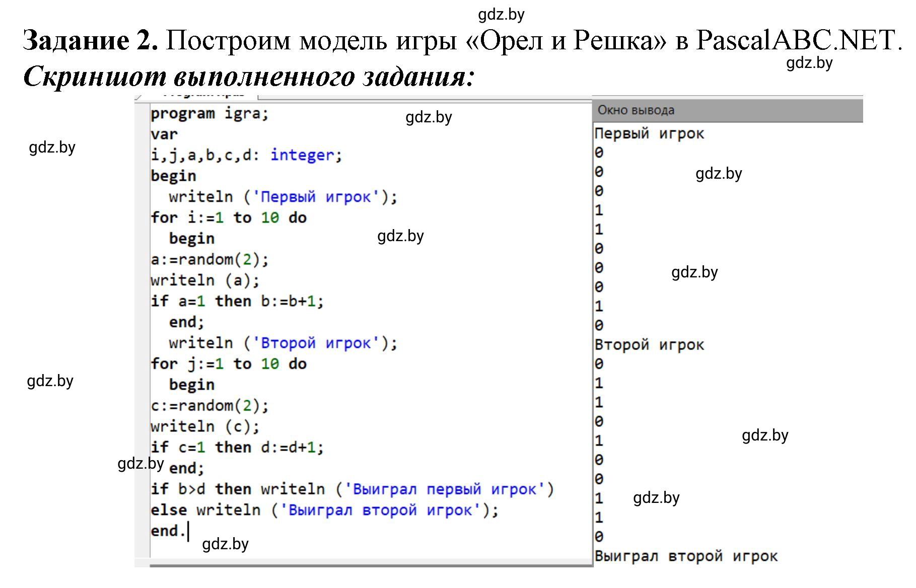The width and height of the screenshot is (916, 588).
Task: Click the 'for j:=1 to 10 do' line
Action: click(x=229, y=364)
